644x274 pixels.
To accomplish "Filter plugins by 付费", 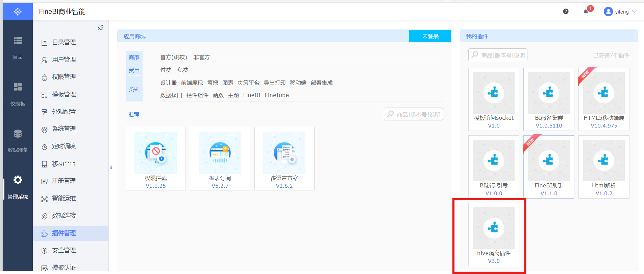I will (x=166, y=70).
